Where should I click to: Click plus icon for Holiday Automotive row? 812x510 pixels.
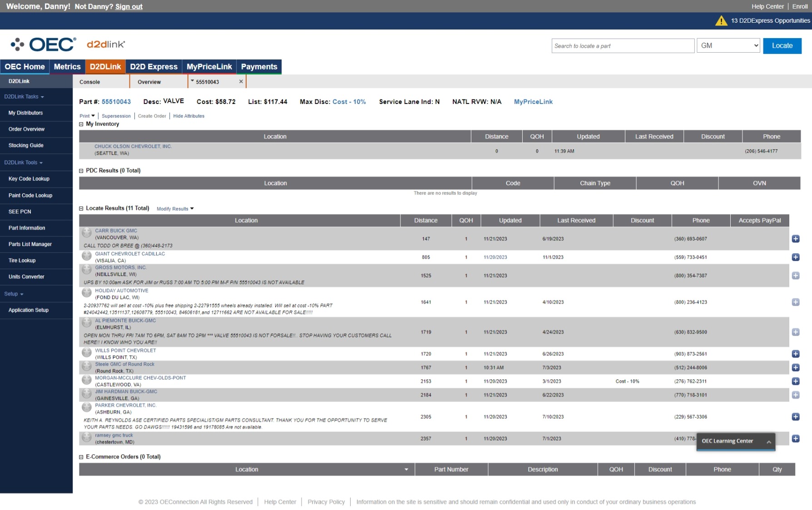click(796, 302)
